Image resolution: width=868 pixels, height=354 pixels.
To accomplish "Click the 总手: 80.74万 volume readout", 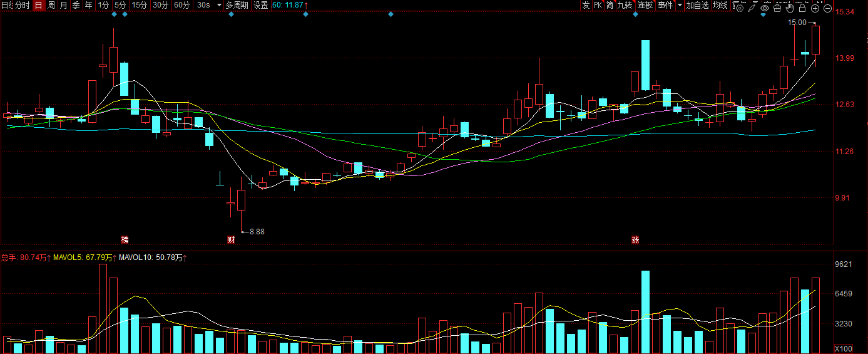I will point(26,258).
